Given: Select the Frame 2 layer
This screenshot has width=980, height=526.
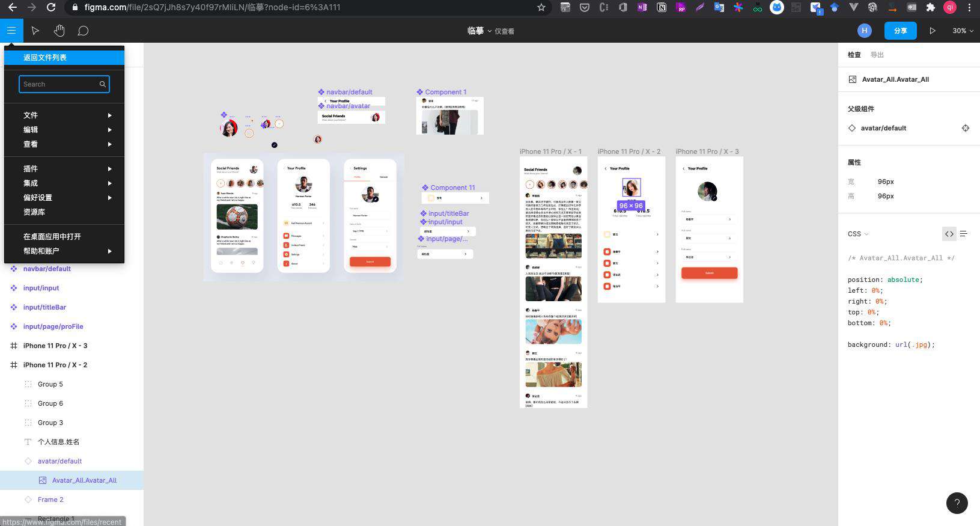Looking at the screenshot, I should [x=50, y=500].
